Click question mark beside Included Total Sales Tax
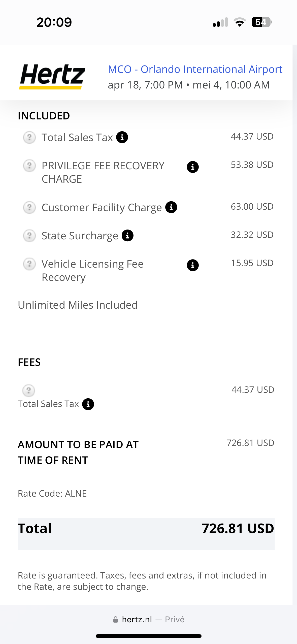Screen dimensions: 297x644 (x=29, y=138)
